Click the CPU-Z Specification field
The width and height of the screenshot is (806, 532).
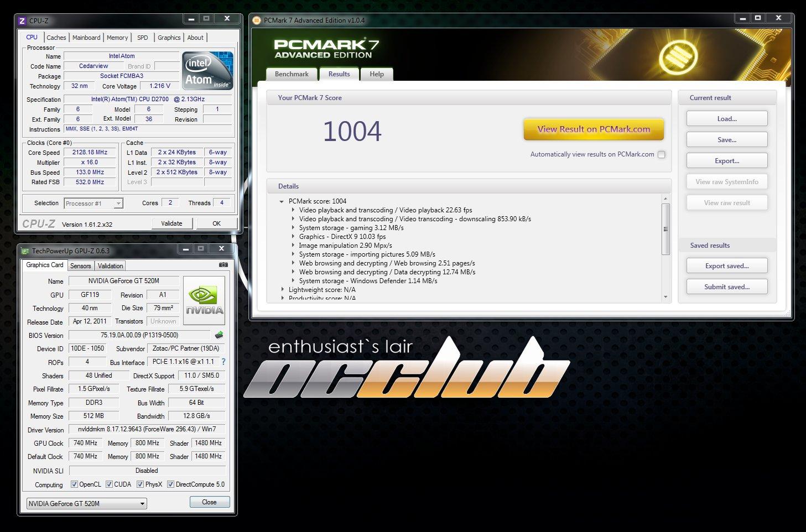coord(148,99)
